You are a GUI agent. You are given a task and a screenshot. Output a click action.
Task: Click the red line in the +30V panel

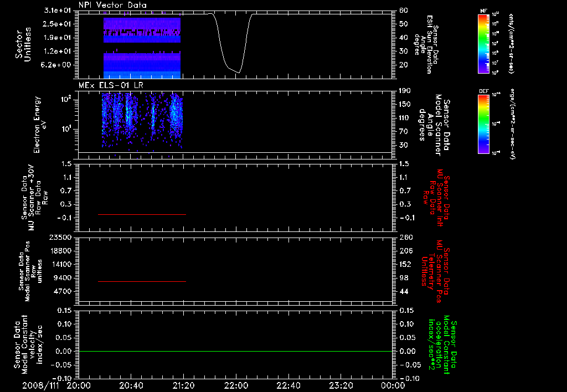click(142, 214)
